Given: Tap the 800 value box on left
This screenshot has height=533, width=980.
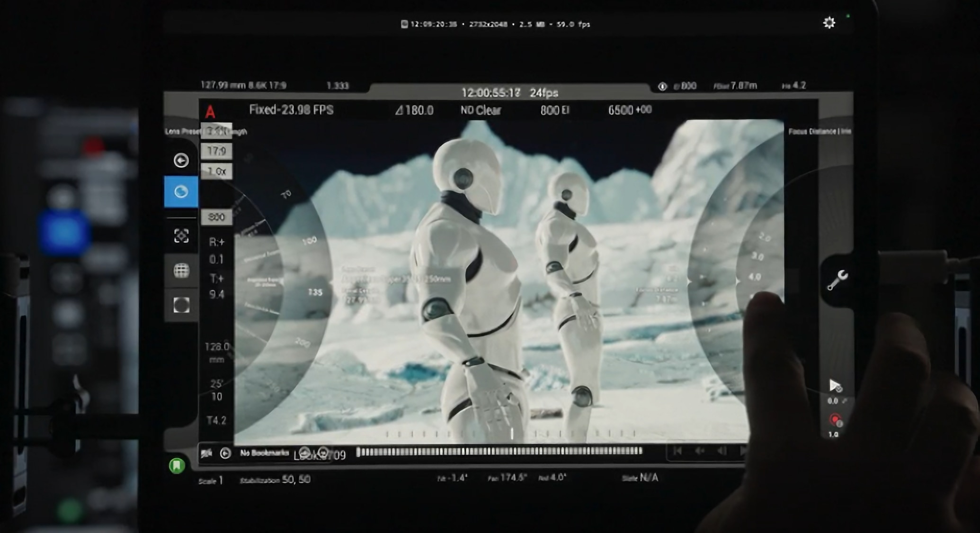Looking at the screenshot, I should tap(216, 217).
